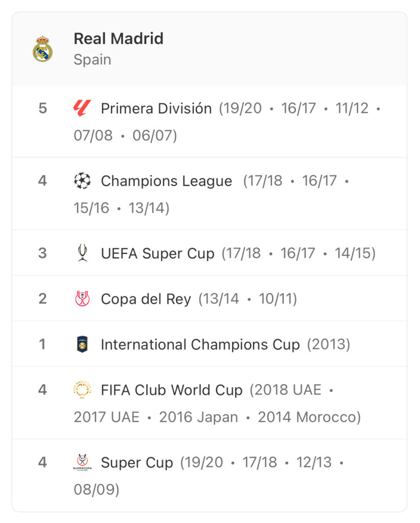Screen dimensions: 420x523
Task: Select the UEFA Super Cup label
Action: [157, 253]
